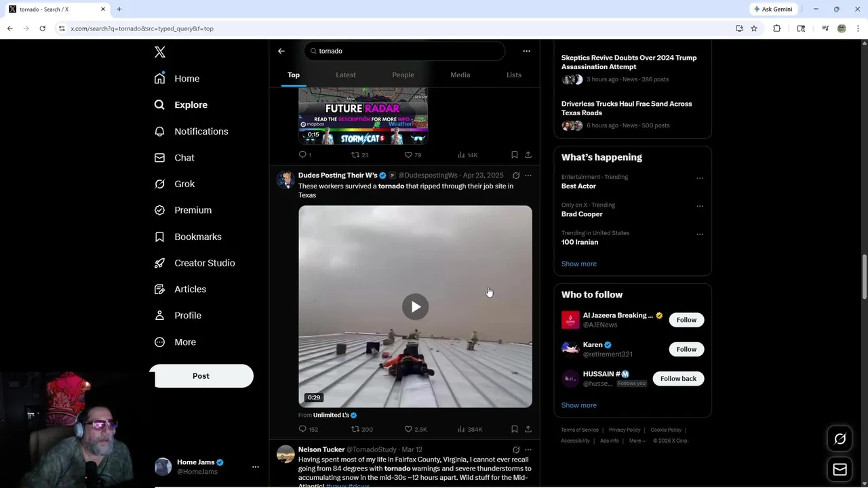The height and width of the screenshot is (488, 868).
Task: Open a new browser tab
Action: tap(119, 9)
